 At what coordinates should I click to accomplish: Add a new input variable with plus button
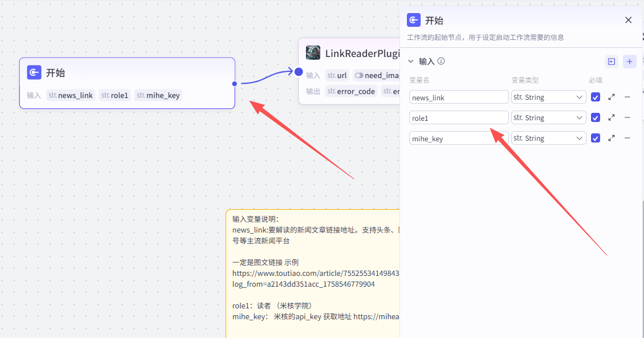(629, 62)
